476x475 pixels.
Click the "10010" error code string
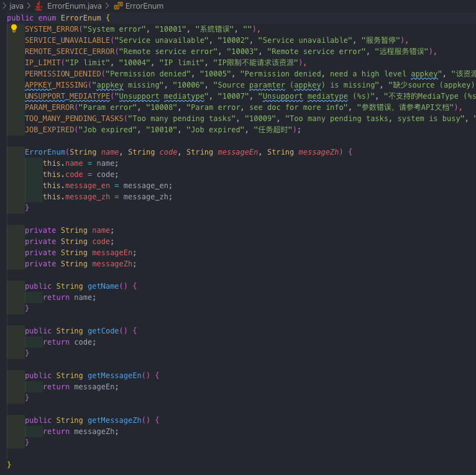162,130
